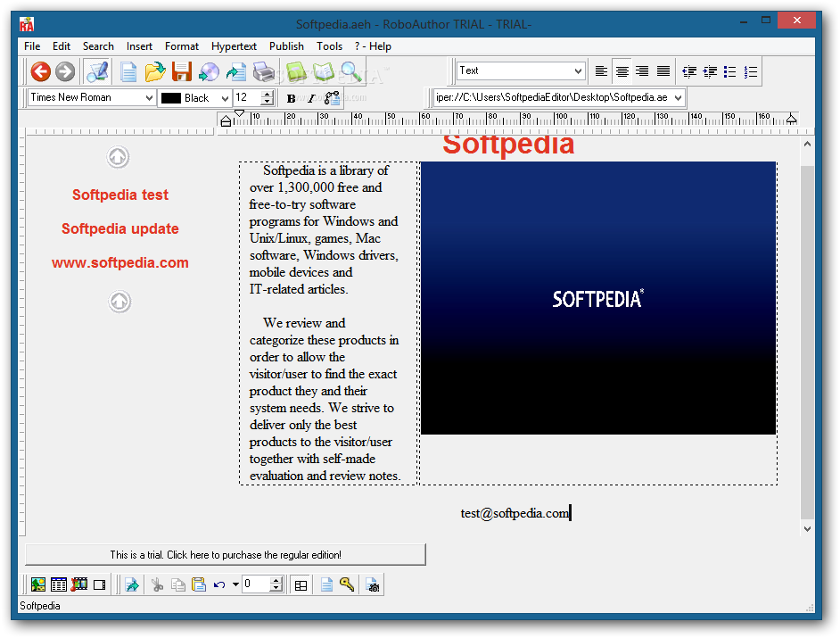Screen dimensions: 840x638
Task: Insert an image via picture icon
Action: [38, 585]
